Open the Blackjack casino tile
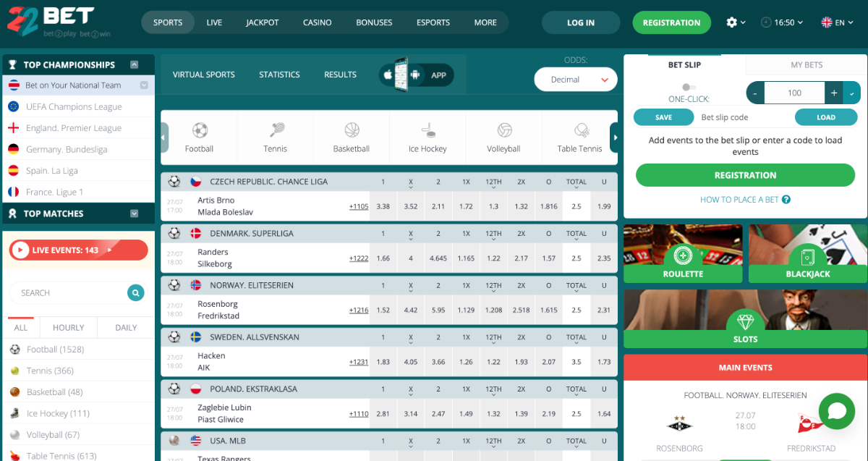 (x=808, y=253)
